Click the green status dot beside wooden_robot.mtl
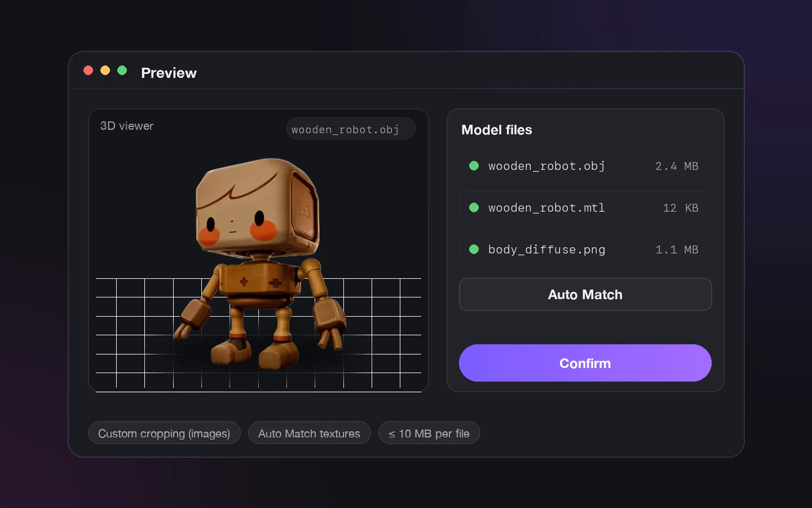The width and height of the screenshot is (812, 508). pyautogui.click(x=474, y=208)
